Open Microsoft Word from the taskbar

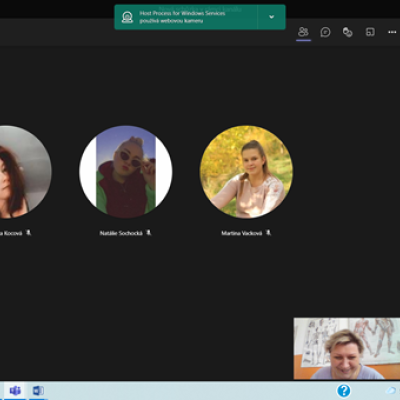coord(38,390)
